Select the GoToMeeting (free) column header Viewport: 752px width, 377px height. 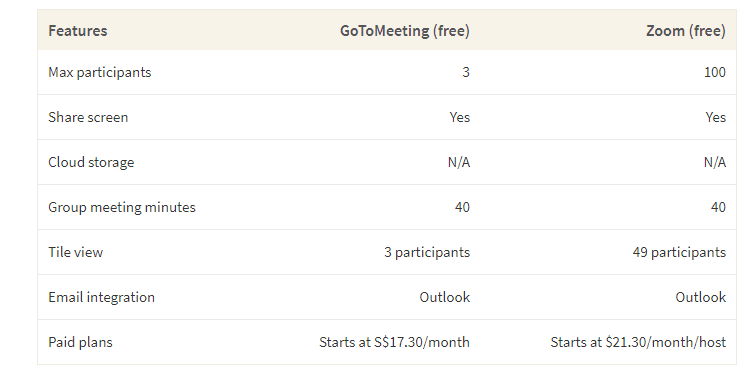point(405,31)
